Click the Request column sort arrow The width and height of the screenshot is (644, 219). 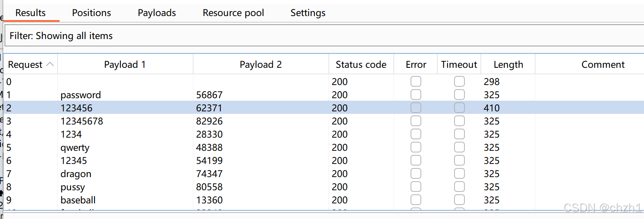(x=50, y=65)
